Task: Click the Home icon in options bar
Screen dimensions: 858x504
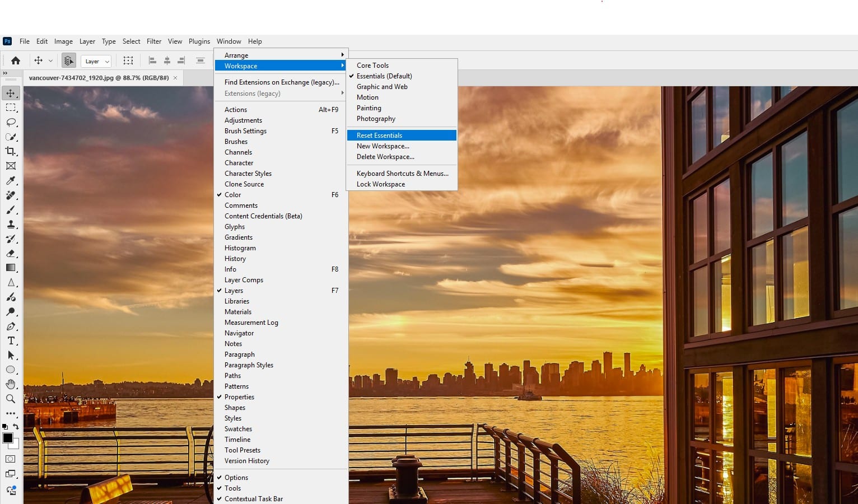Action: [x=16, y=60]
